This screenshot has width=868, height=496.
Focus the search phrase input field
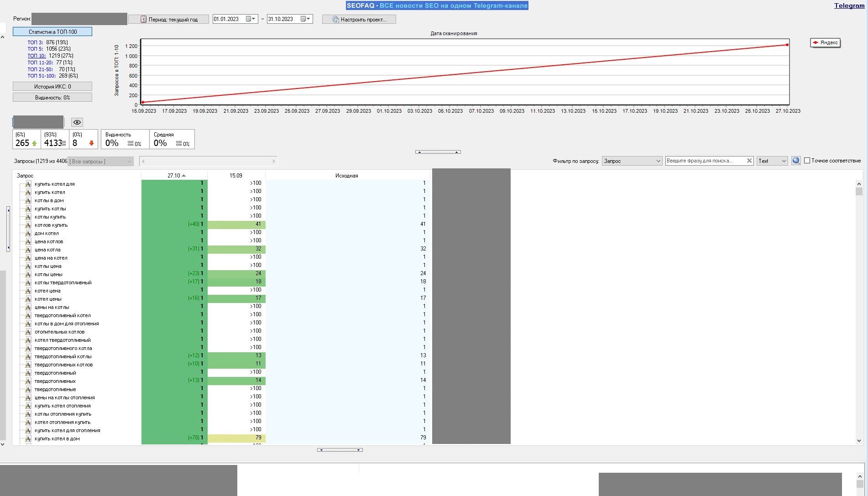click(x=706, y=161)
